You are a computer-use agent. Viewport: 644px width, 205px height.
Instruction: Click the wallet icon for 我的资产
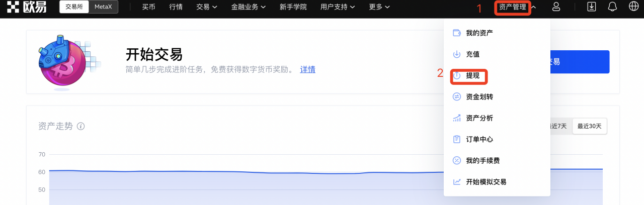tap(457, 33)
